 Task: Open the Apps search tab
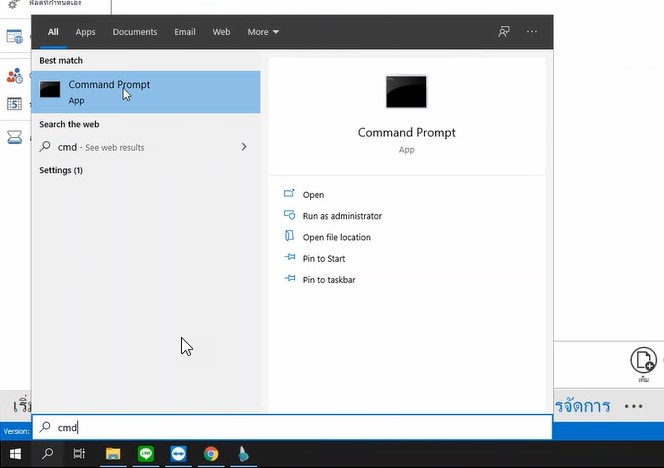click(85, 32)
